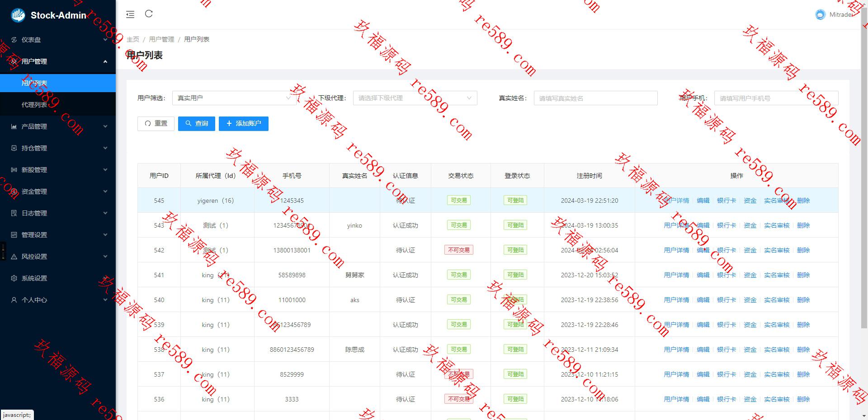The image size is (868, 420).
Task: Click the plus icon in 添加账户
Action: (229, 123)
